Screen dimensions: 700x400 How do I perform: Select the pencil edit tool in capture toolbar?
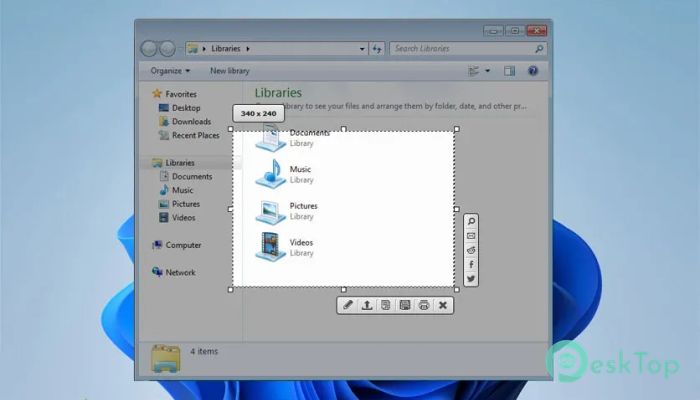[348, 305]
